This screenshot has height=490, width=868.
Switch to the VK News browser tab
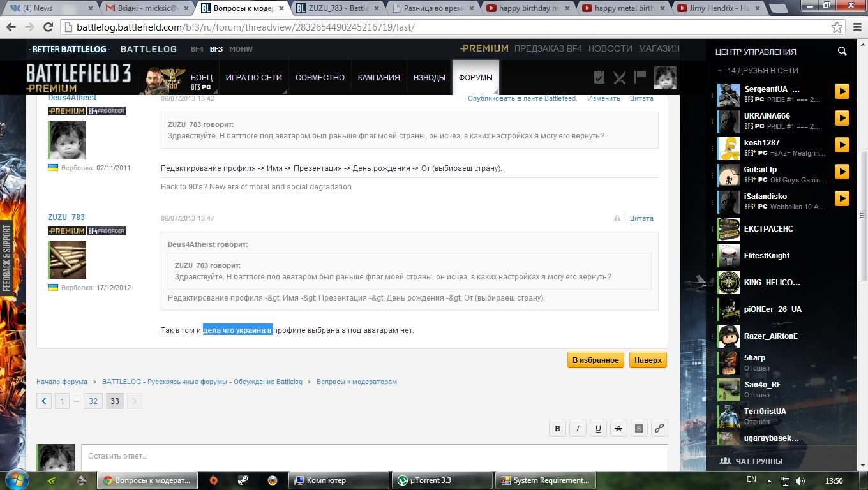pyautogui.click(x=49, y=8)
